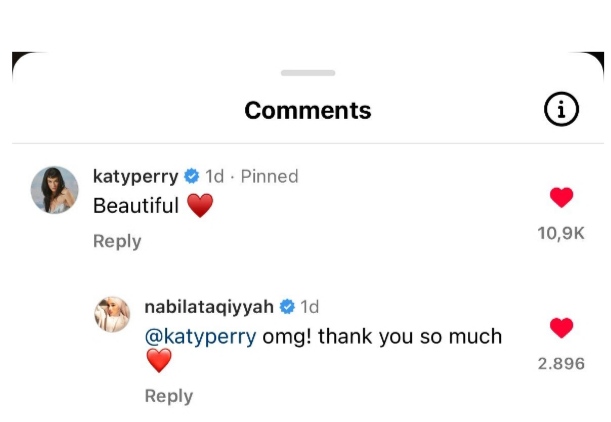Like nabilataqiyyah's reply comment

(x=562, y=328)
